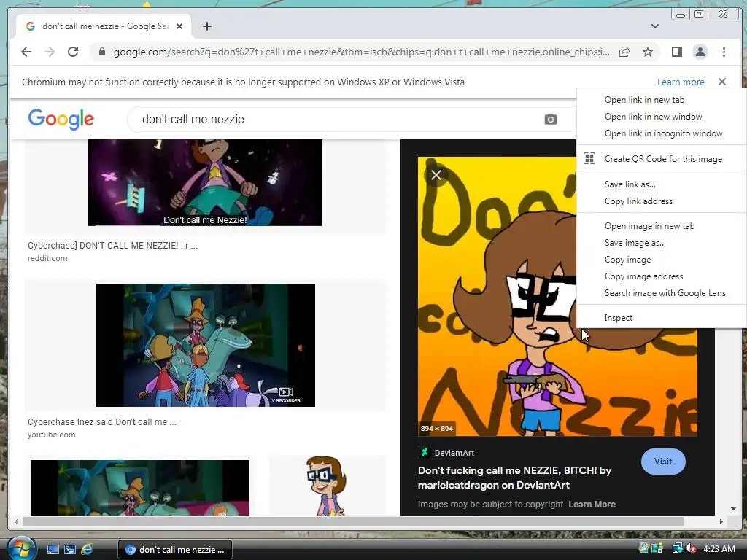747x560 pixels.
Task: Focus the search box with nezzie query
Action: (333, 119)
